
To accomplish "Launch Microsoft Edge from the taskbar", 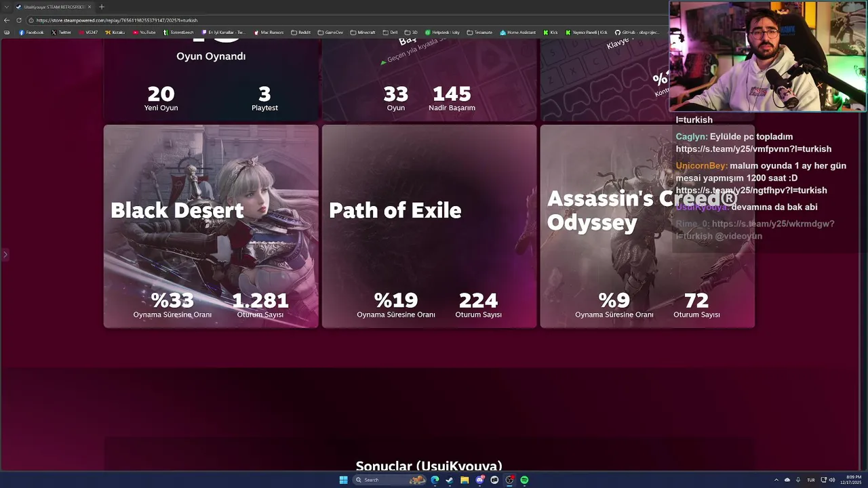I will click(435, 480).
